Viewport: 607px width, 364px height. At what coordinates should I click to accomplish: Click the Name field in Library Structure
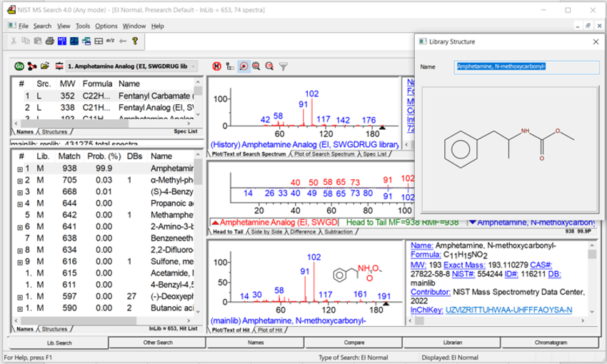[526, 67]
